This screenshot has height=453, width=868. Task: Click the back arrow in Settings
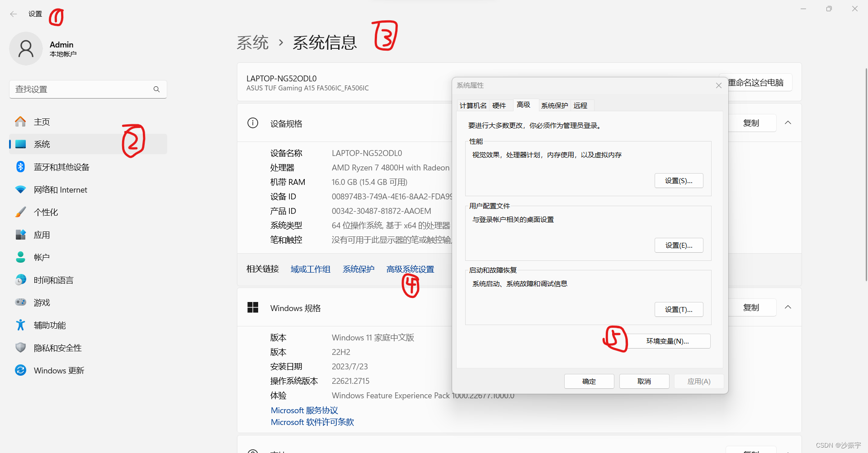click(14, 14)
